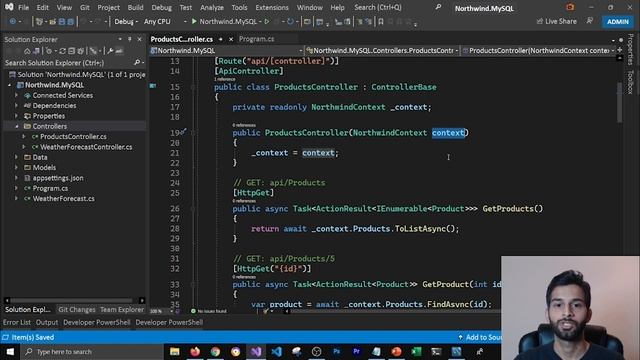Toggle pin on Solution Explorer panel
Screen dimensions: 640x360
[x=130, y=39]
